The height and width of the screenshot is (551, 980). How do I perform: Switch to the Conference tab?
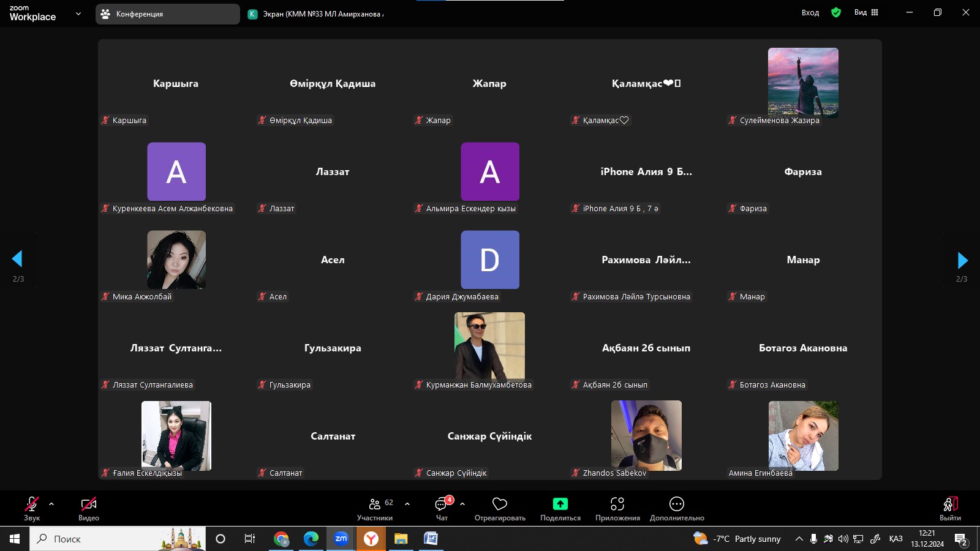pyautogui.click(x=167, y=14)
